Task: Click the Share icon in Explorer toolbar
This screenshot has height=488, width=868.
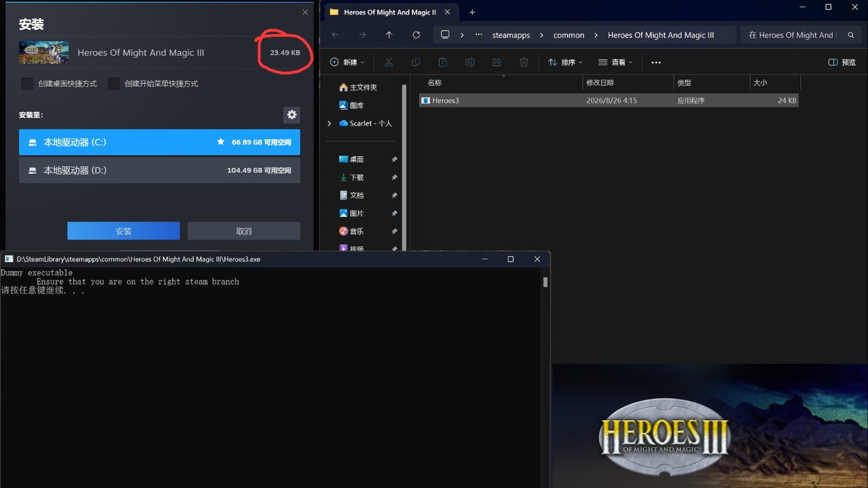Action: pos(497,62)
